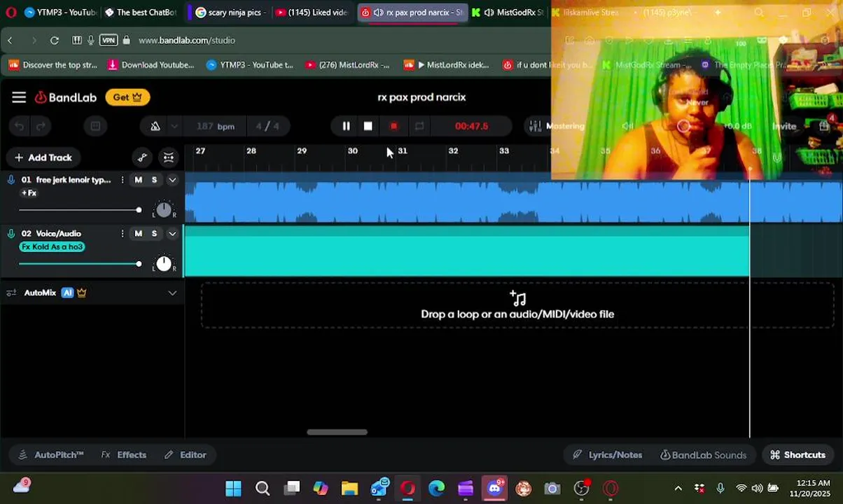Reload the browser page

[x=55, y=41]
